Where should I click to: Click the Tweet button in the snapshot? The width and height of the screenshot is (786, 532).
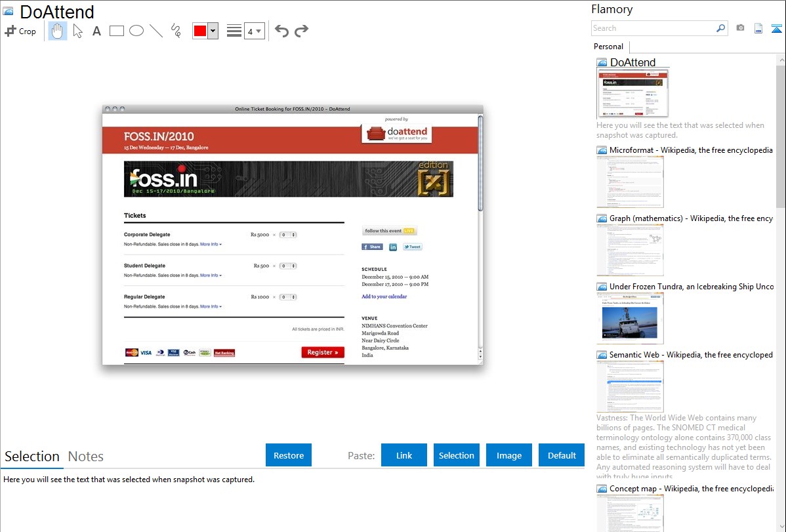[x=413, y=247]
